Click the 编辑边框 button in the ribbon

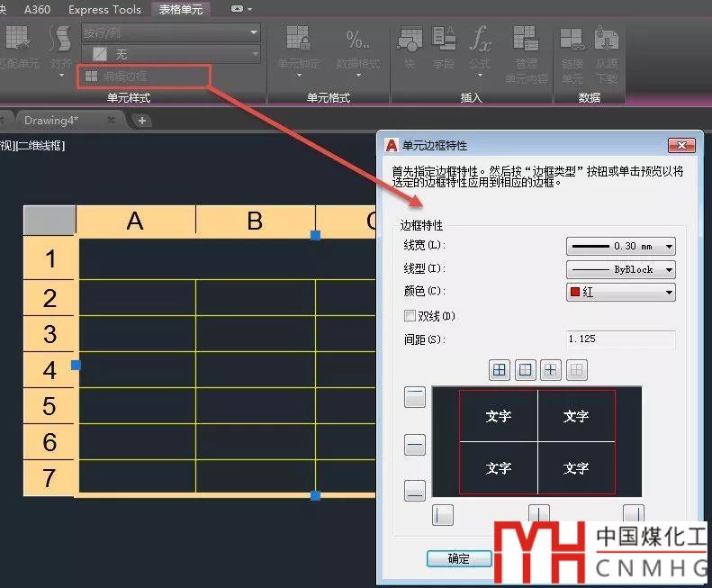click(115, 77)
